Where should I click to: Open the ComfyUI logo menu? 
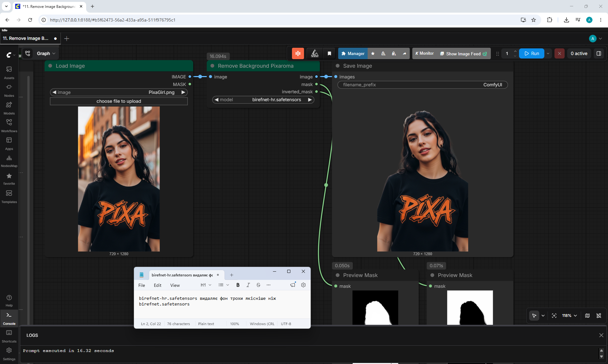[10, 55]
